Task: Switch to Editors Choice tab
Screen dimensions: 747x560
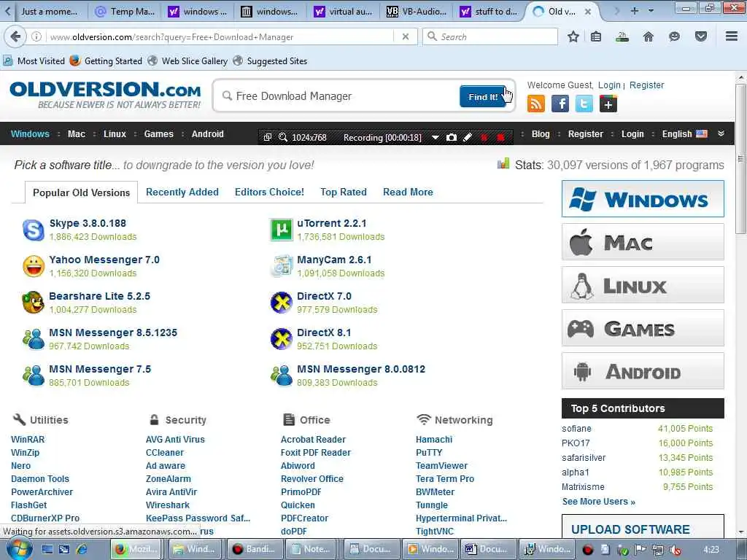Action: tap(269, 192)
